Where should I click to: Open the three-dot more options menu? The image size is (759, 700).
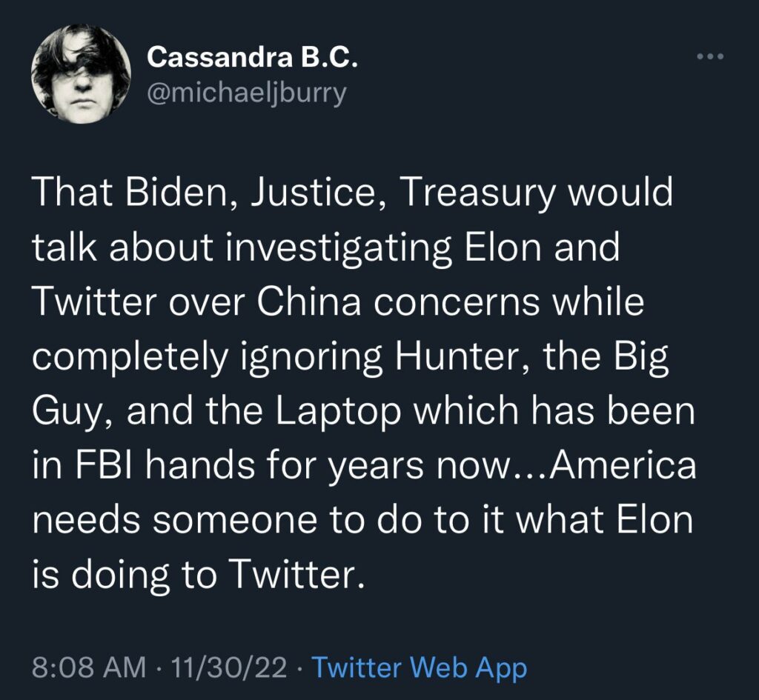coord(710,57)
